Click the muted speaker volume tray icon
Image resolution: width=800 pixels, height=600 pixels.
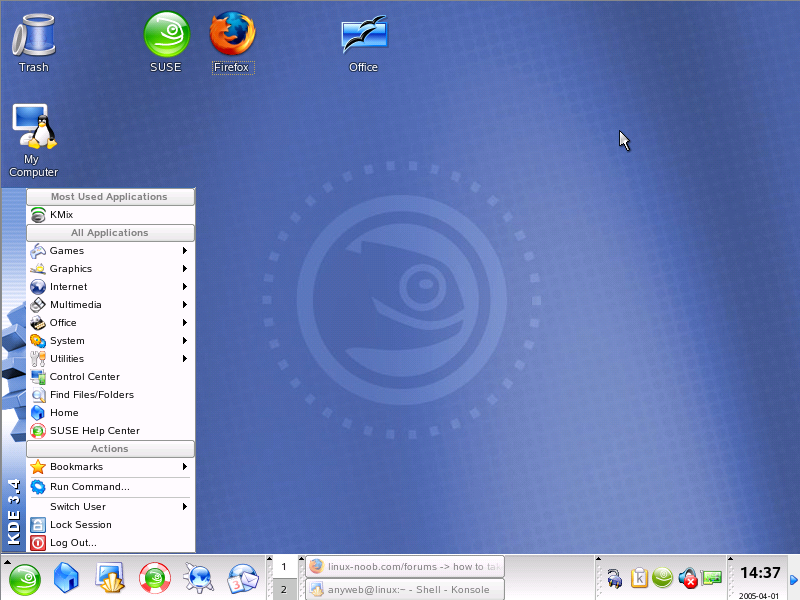click(x=688, y=578)
